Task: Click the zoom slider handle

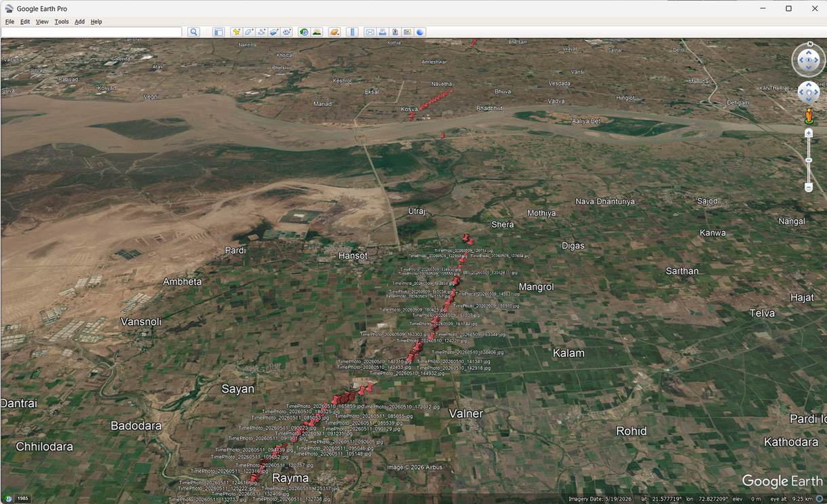Action: pos(809,161)
